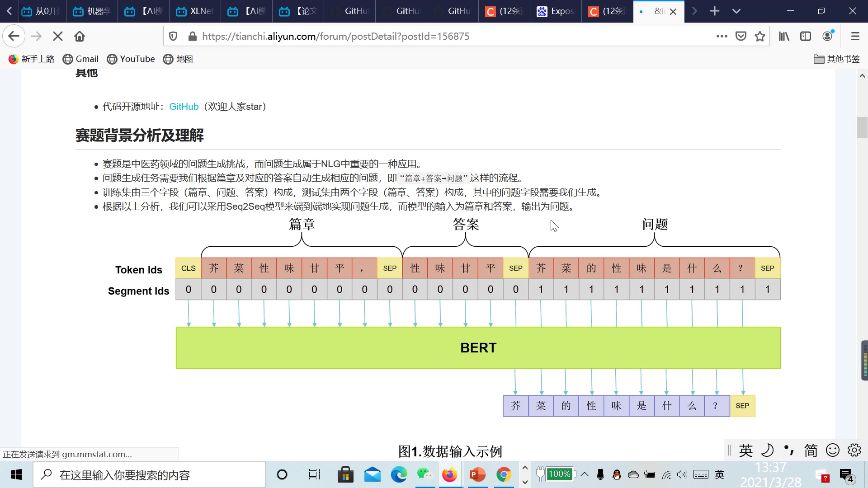
Task: Switch to the 从0开 tab
Action: coord(41,11)
